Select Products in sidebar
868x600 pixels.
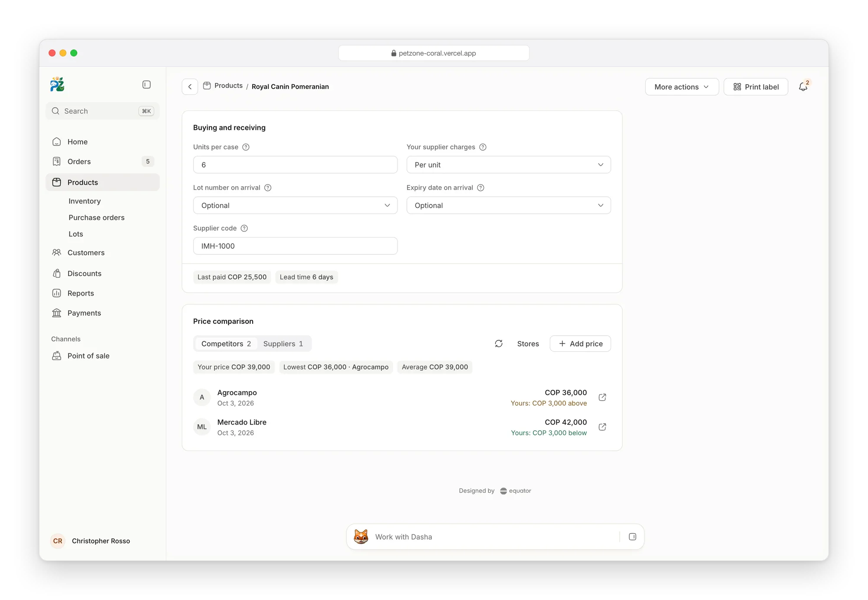click(102, 182)
